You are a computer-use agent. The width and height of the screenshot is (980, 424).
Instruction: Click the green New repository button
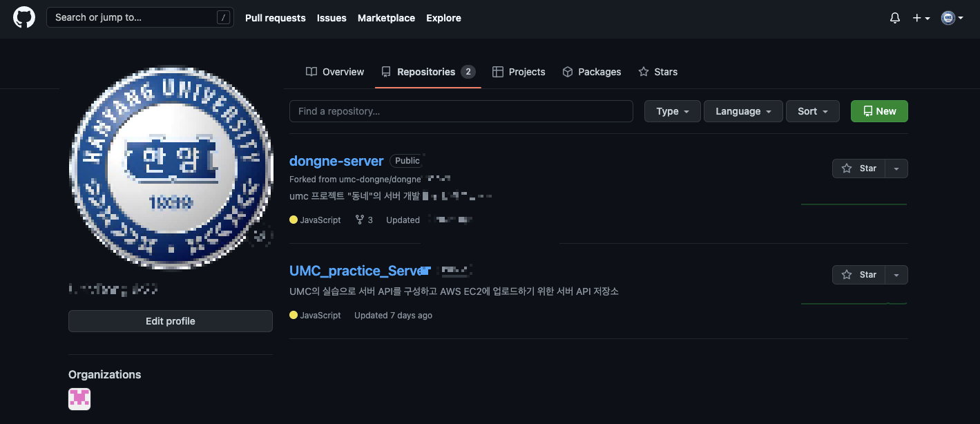pos(879,111)
